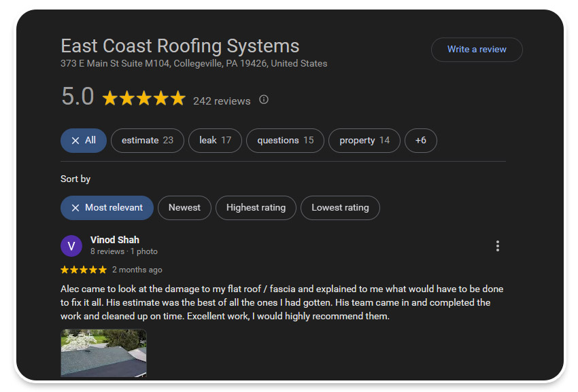578x392 pixels.
Task: Click Vinod Shah's purple avatar icon
Action: [71, 246]
